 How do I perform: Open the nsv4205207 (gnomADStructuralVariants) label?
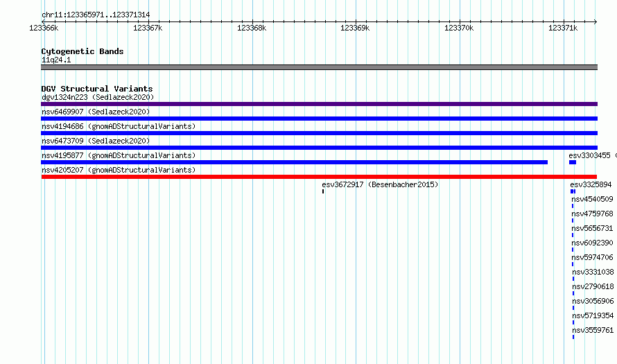point(119,170)
